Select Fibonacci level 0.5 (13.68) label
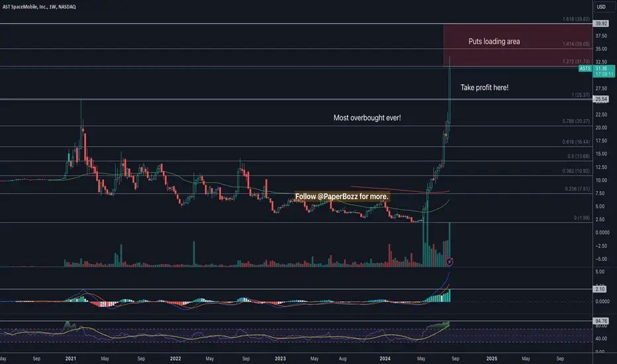The image size is (617, 364). (579, 156)
